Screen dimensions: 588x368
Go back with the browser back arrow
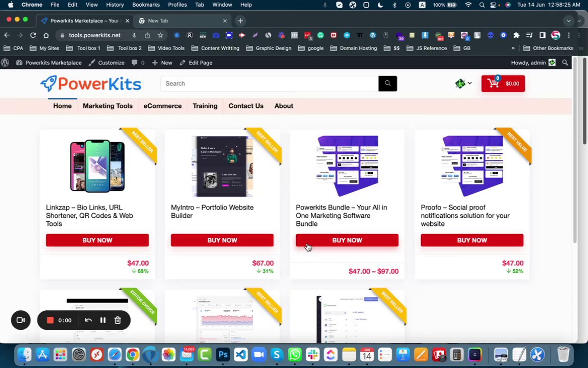coord(7,35)
